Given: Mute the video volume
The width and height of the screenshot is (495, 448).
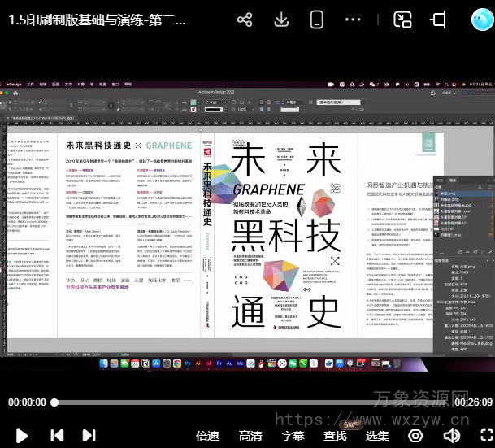Looking at the screenshot, I should (x=451, y=436).
